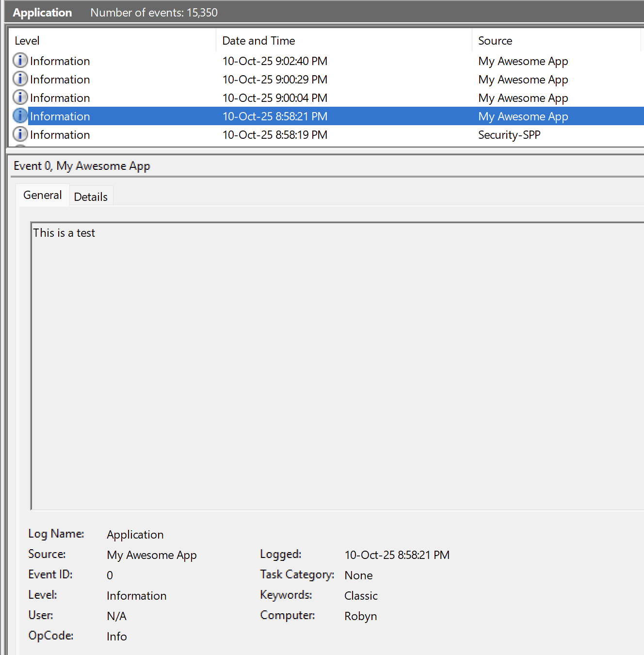Click the OpCode value 'Info'
Image resolution: width=644 pixels, height=655 pixels.
point(117,637)
